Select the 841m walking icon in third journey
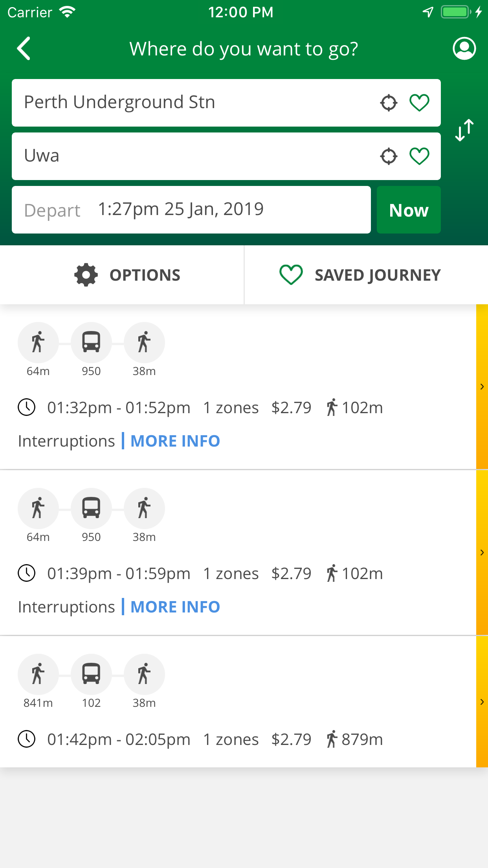The image size is (488, 868). click(38, 674)
